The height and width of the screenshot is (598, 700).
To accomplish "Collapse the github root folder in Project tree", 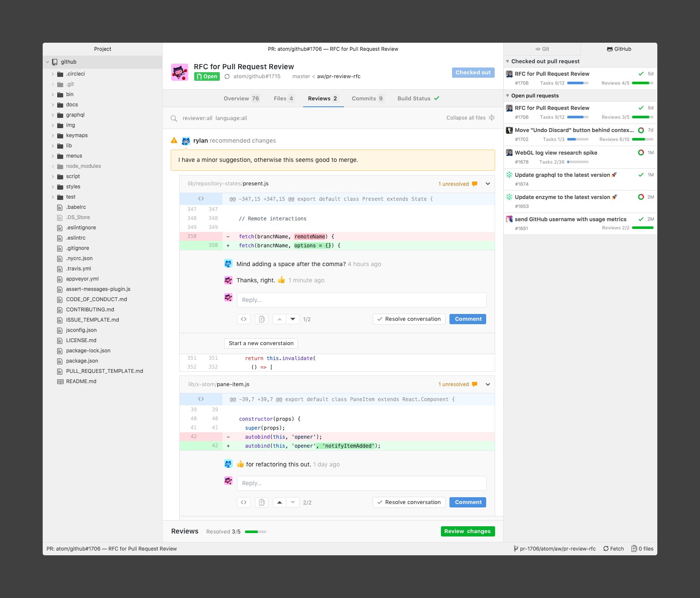I will pos(47,62).
